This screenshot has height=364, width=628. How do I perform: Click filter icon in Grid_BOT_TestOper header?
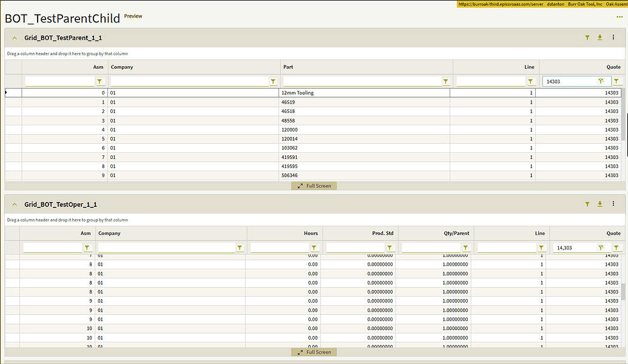(x=587, y=204)
